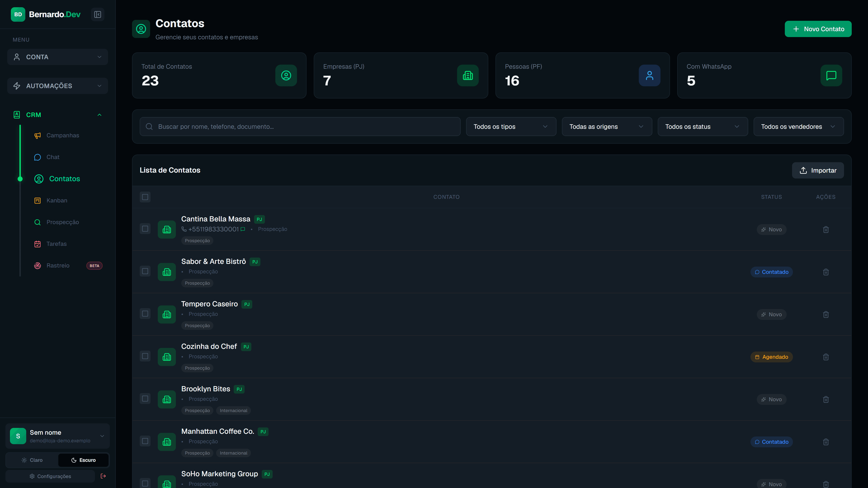Open the Rastreio radar icon item

(37, 265)
